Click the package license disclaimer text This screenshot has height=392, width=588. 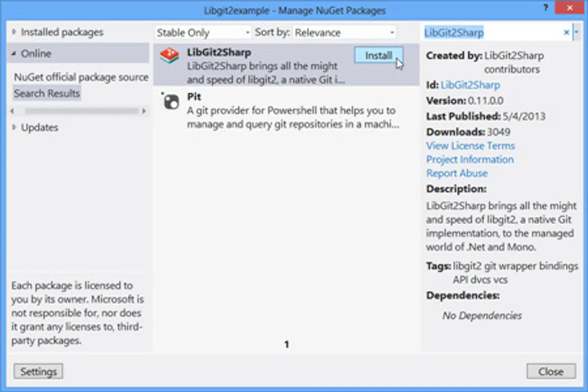pyautogui.click(x=77, y=313)
